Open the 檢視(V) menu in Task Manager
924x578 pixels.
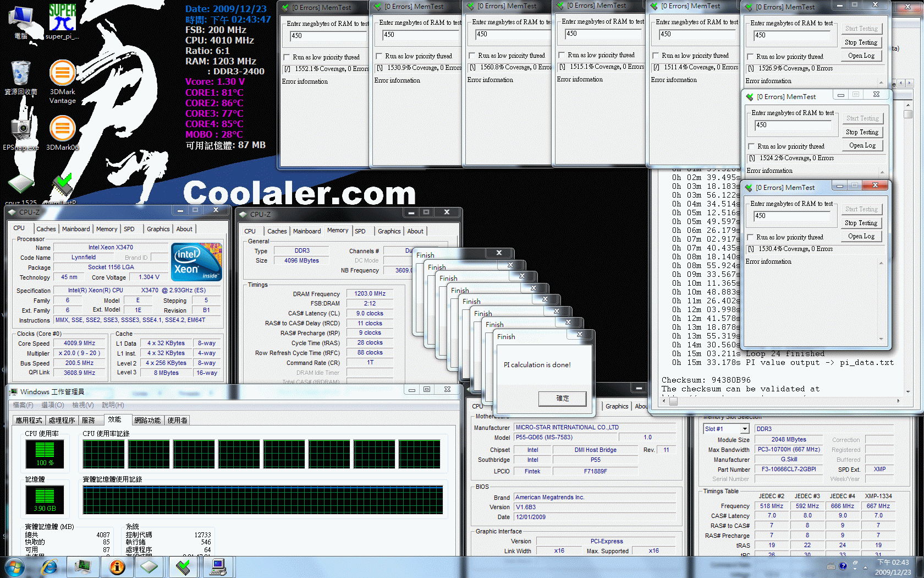click(x=83, y=405)
